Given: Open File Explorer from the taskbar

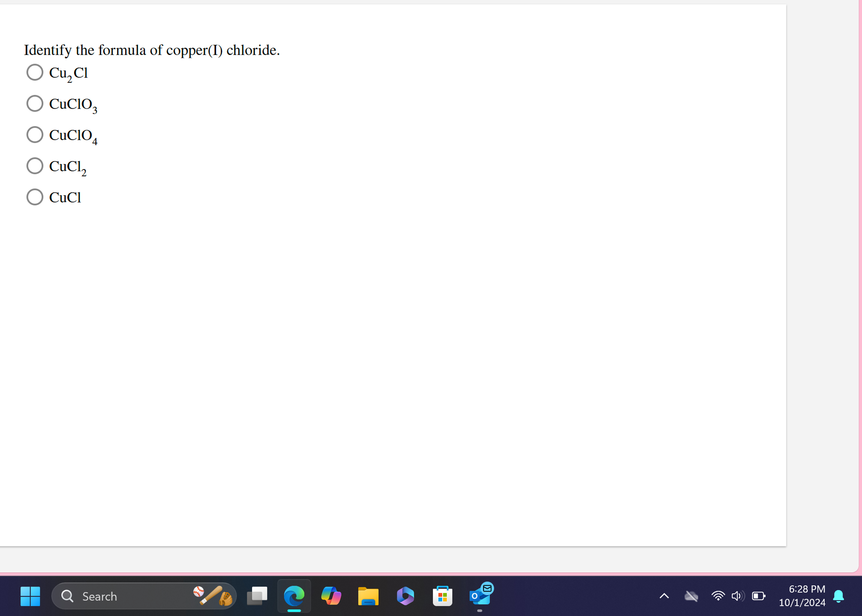Looking at the screenshot, I should (368, 596).
